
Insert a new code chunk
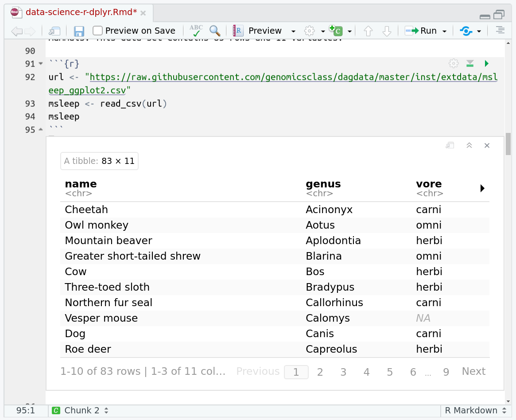pos(336,31)
